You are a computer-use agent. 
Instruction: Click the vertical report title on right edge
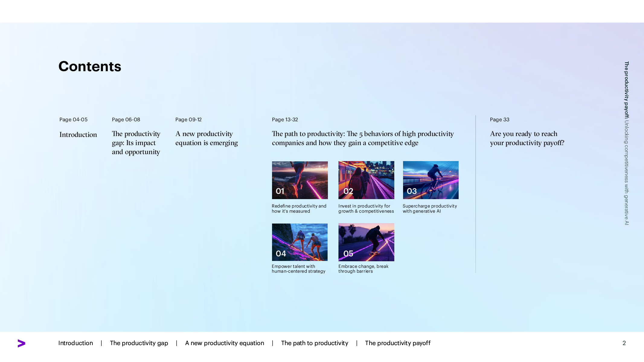point(626,143)
